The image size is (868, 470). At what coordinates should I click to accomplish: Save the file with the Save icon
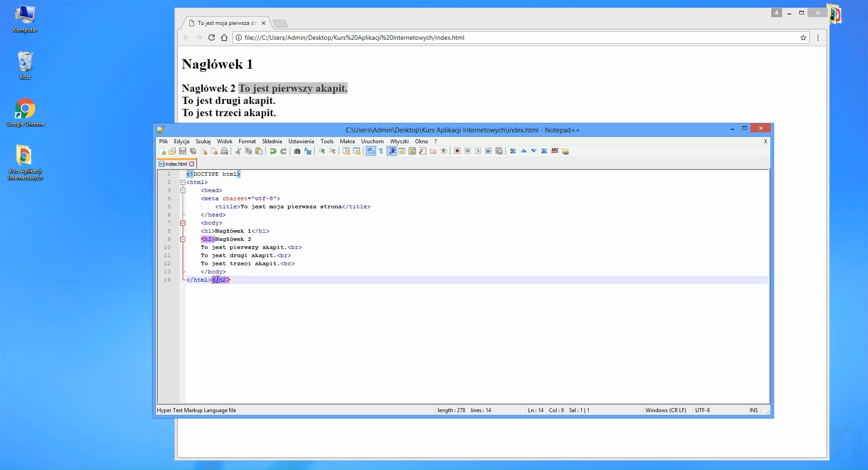[183, 151]
